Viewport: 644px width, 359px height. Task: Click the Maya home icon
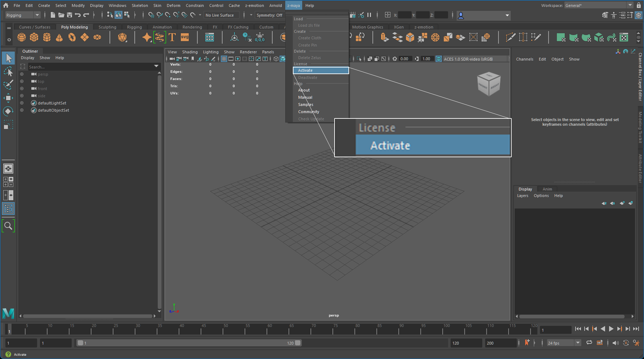[x=6, y=5]
